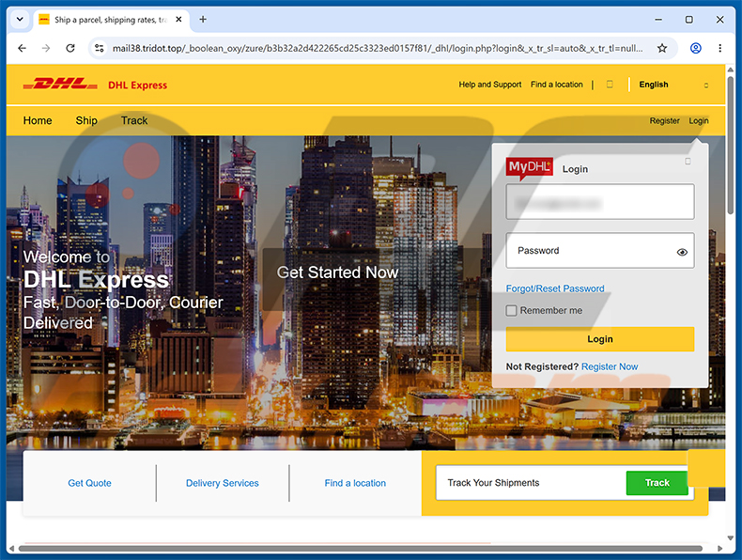Click the DHL Express text beside logo

pos(138,86)
